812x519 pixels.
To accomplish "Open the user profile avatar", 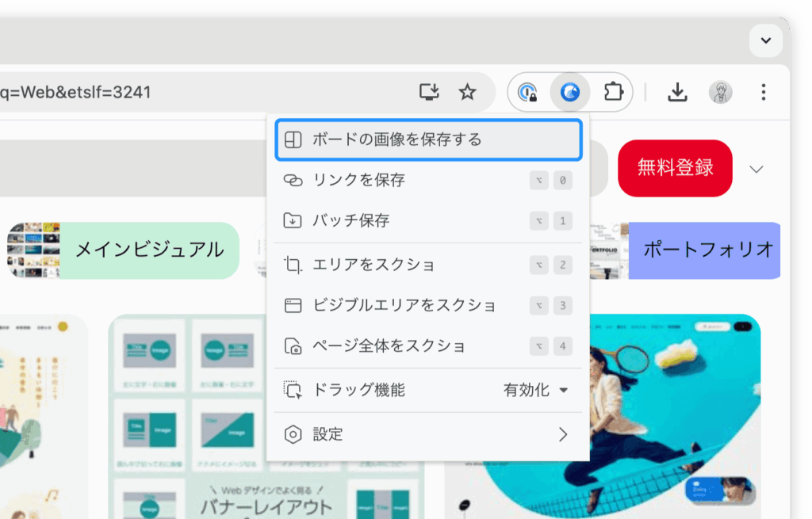I will pyautogui.click(x=720, y=93).
